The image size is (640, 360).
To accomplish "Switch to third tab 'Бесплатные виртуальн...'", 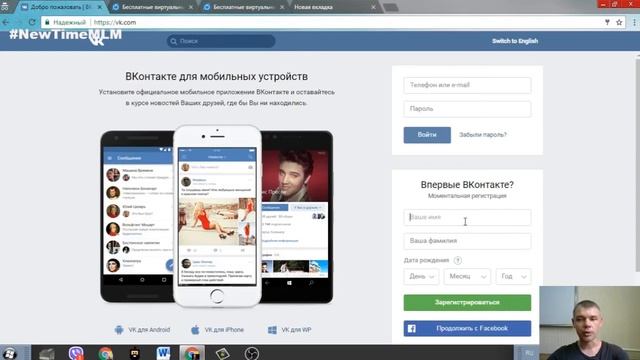I will tap(244, 7).
